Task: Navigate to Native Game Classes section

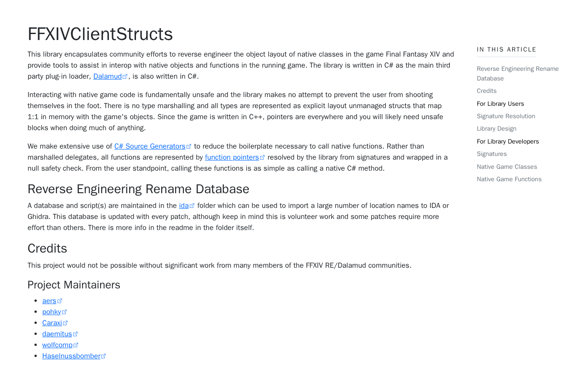Action: 507,167
